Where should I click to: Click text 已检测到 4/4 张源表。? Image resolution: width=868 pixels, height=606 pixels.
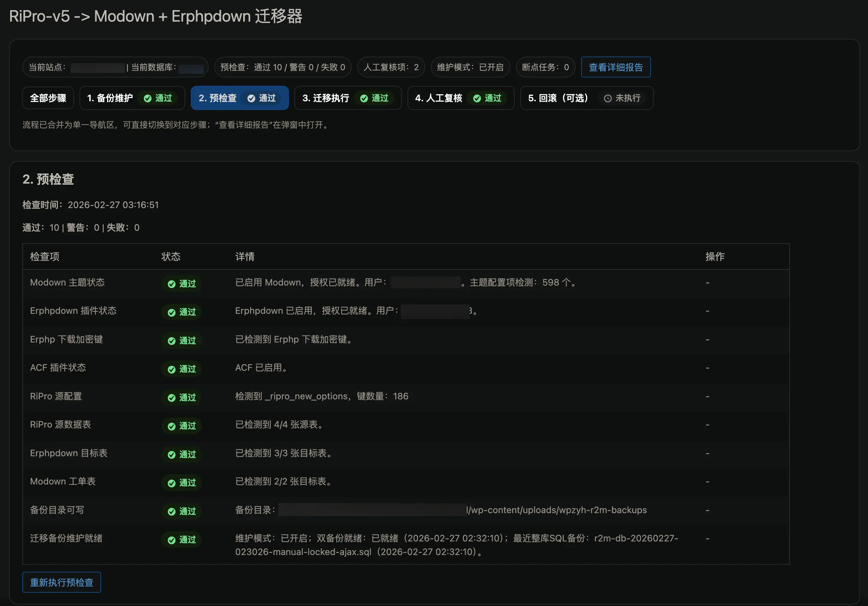click(x=280, y=424)
